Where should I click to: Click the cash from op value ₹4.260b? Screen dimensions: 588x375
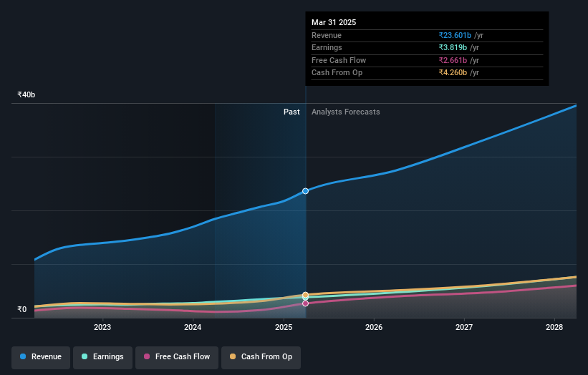(x=453, y=73)
